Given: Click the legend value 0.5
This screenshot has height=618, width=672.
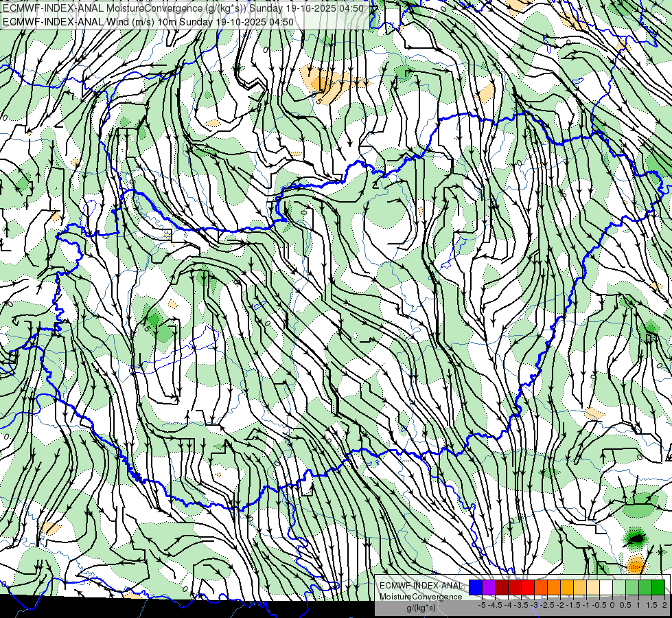Looking at the screenshot, I should click(625, 605).
